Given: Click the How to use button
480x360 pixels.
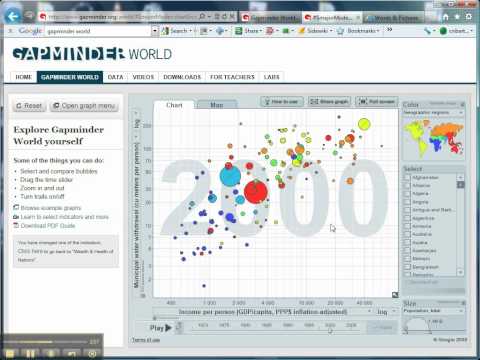Looking at the screenshot, I should (282, 101).
